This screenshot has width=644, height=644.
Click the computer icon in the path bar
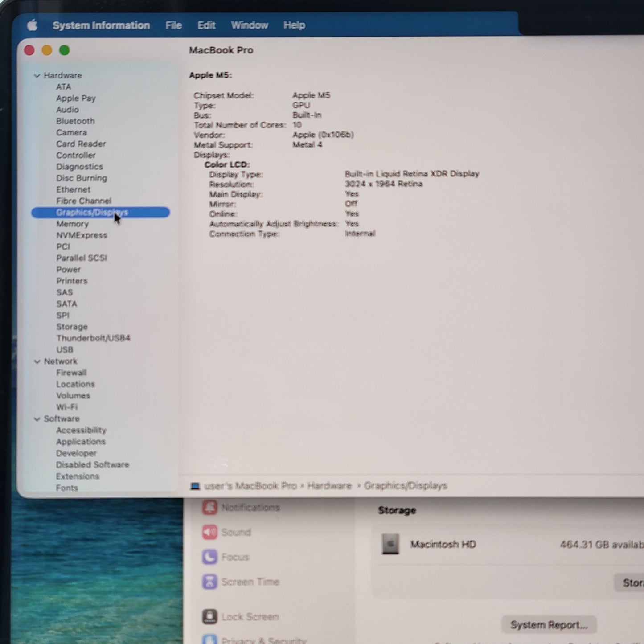pyautogui.click(x=195, y=486)
